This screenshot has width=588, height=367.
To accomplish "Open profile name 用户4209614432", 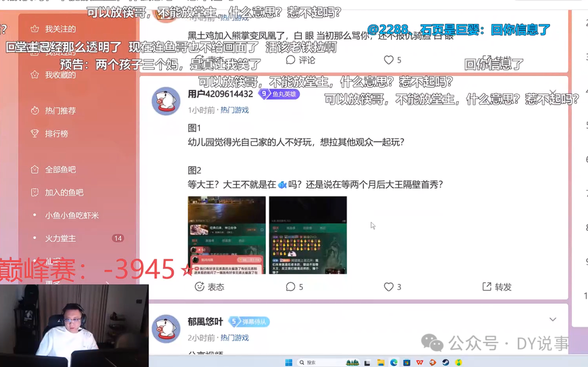I will (x=220, y=94).
